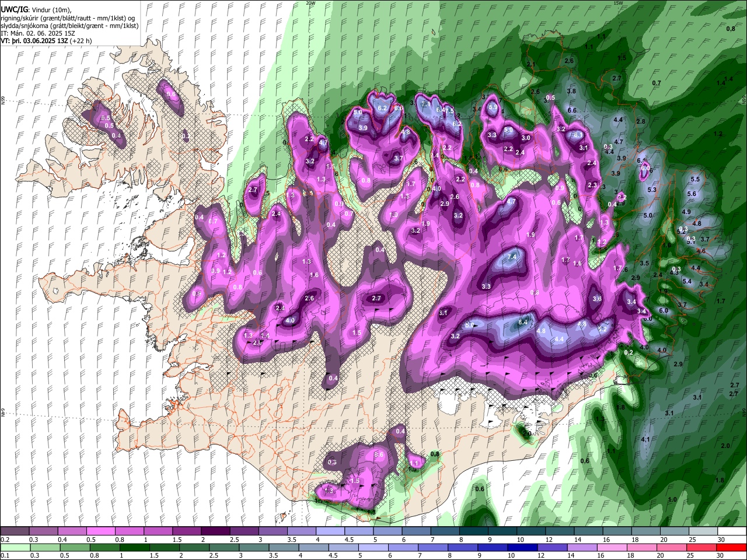Click the '15W' longitude label at the top edge

(618, 3)
